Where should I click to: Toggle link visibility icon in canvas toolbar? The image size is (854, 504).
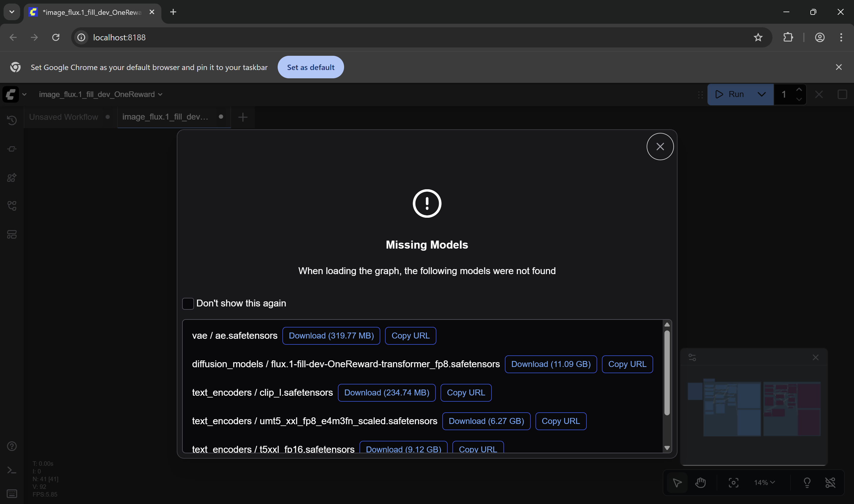tap(830, 483)
